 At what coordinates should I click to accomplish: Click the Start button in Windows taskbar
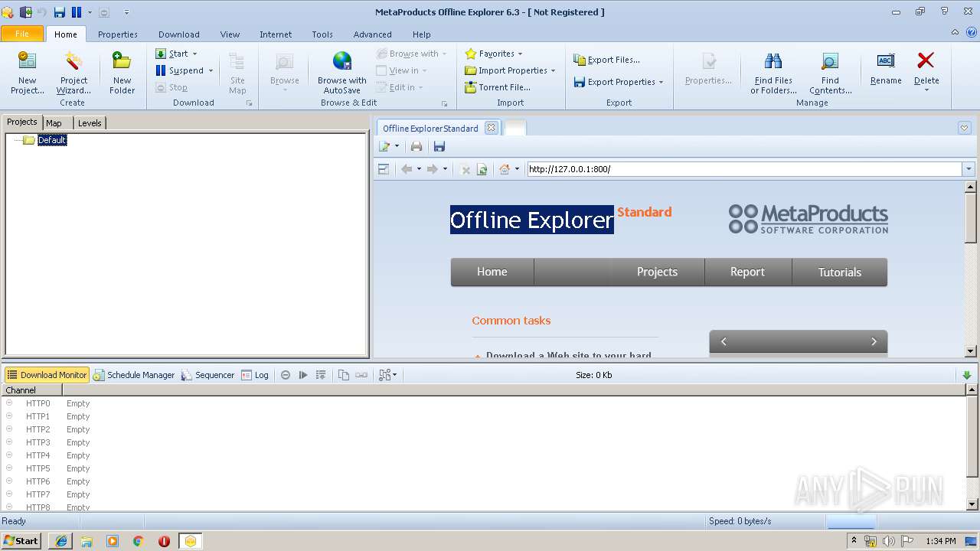(21, 541)
